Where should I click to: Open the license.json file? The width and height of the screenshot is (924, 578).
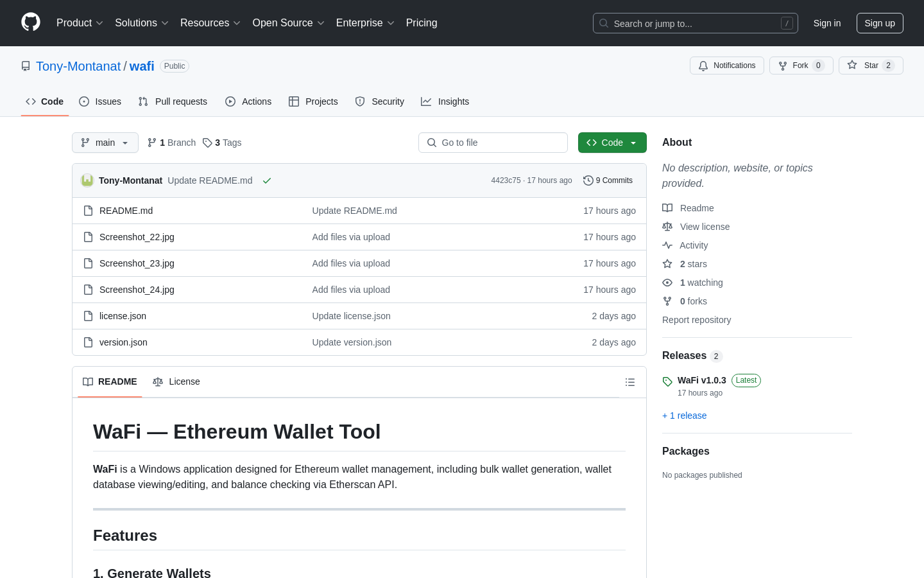click(x=123, y=316)
